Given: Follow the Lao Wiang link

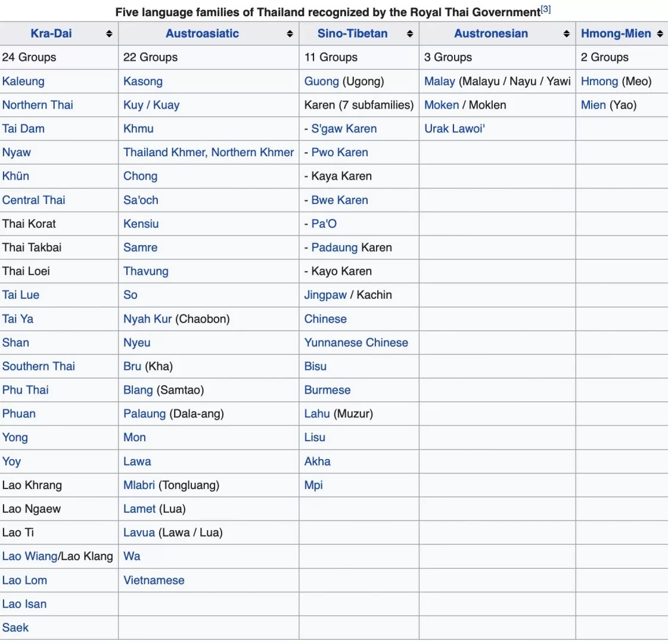Looking at the screenshot, I should (x=30, y=556).
